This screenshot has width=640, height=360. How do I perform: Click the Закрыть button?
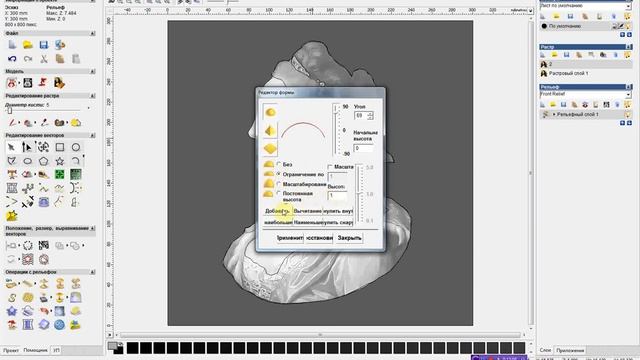[349, 238]
